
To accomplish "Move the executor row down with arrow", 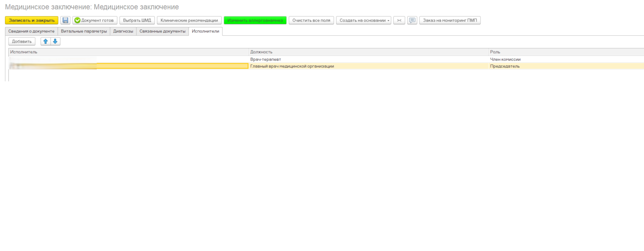I will coord(55,41).
